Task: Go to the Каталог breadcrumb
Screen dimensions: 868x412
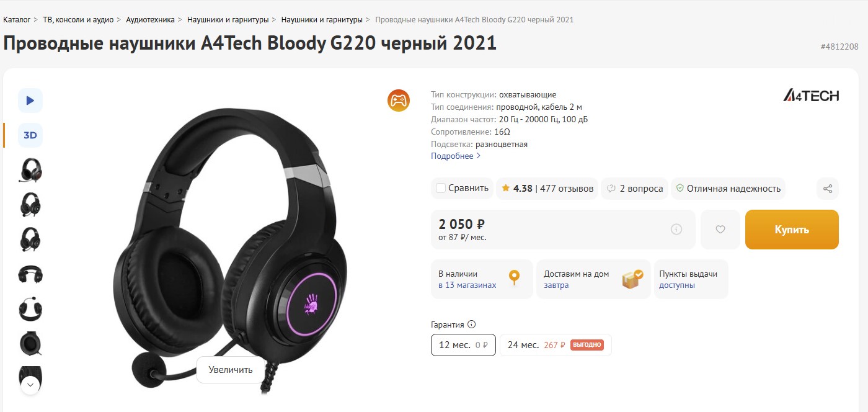Action: [x=17, y=20]
